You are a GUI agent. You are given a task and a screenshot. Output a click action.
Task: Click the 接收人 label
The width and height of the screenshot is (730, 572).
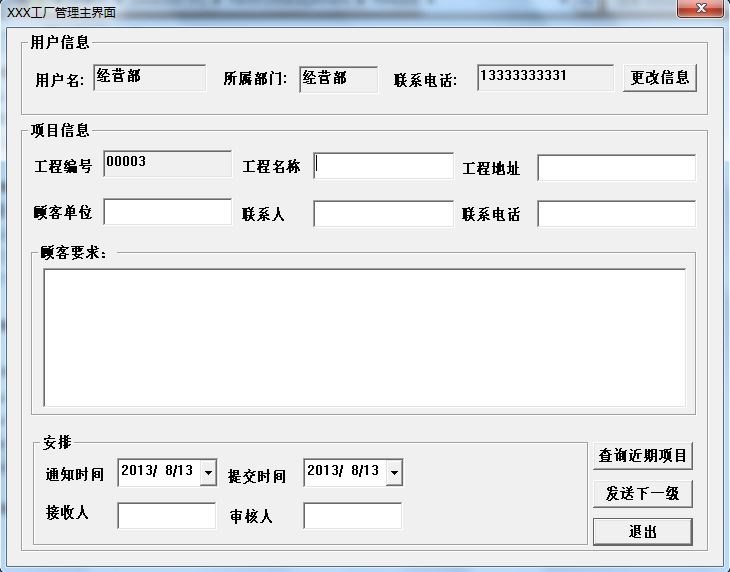(67, 513)
